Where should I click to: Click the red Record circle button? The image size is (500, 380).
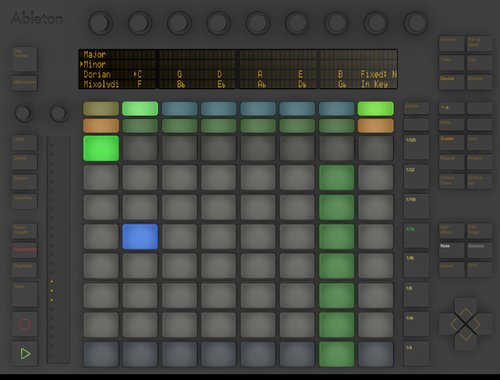[25, 324]
